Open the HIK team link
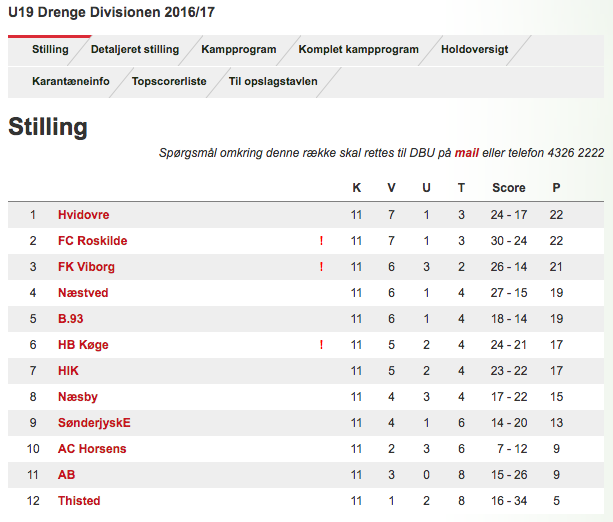 pyautogui.click(x=68, y=371)
